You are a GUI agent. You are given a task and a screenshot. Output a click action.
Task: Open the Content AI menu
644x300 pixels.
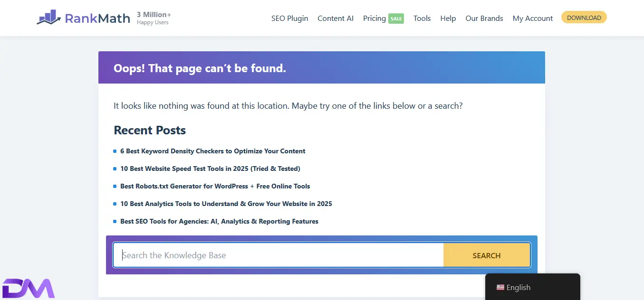click(336, 18)
